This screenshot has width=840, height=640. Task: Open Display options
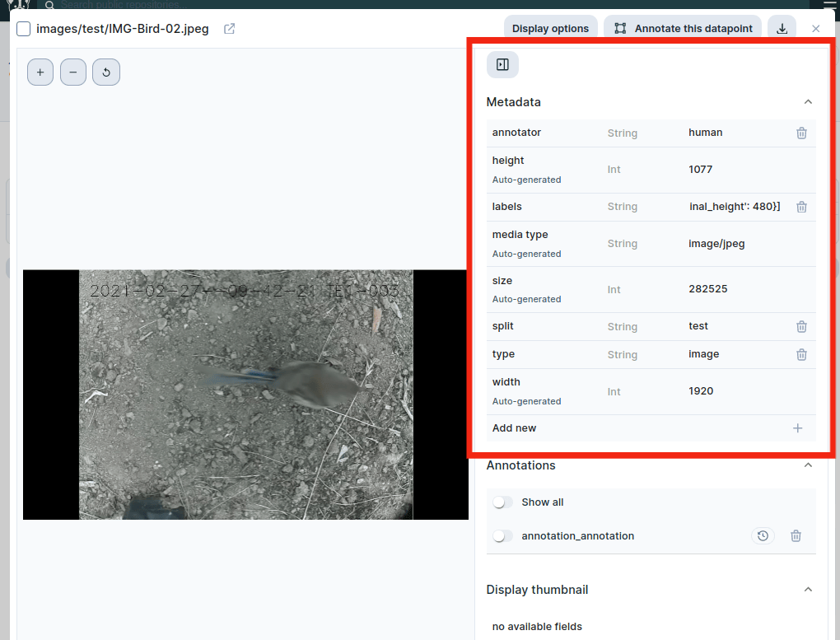click(550, 29)
